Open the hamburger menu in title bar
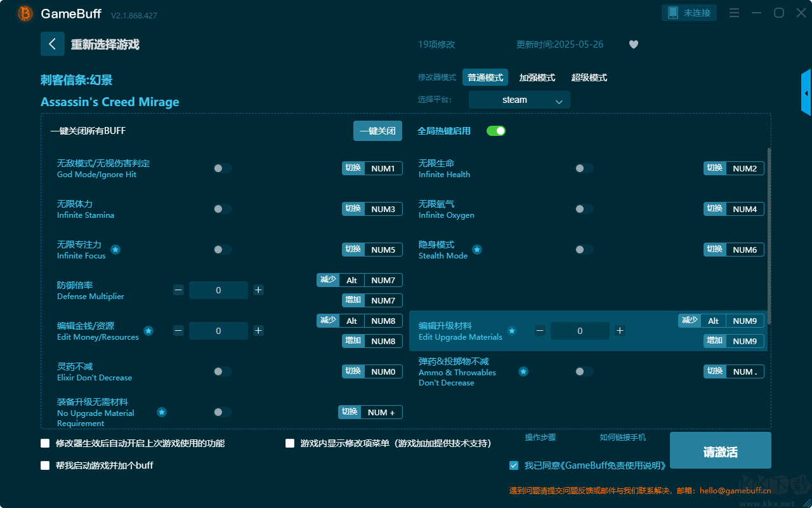 (x=734, y=13)
